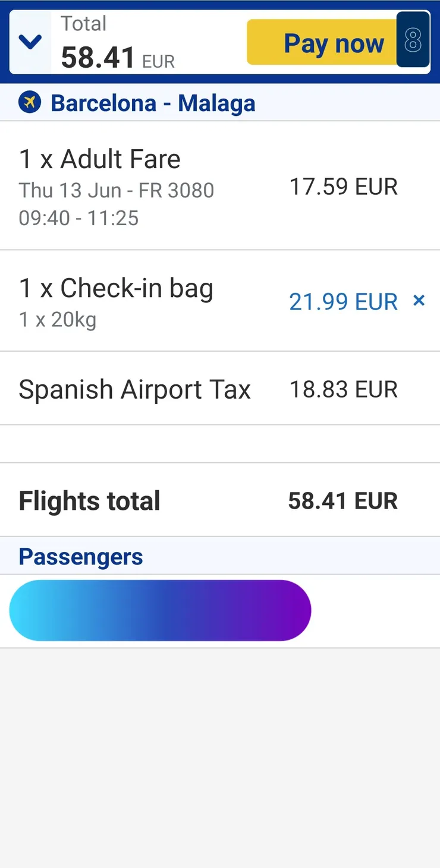Click the 18.83 EUR tax amount
The image size is (440, 868).
[343, 390]
